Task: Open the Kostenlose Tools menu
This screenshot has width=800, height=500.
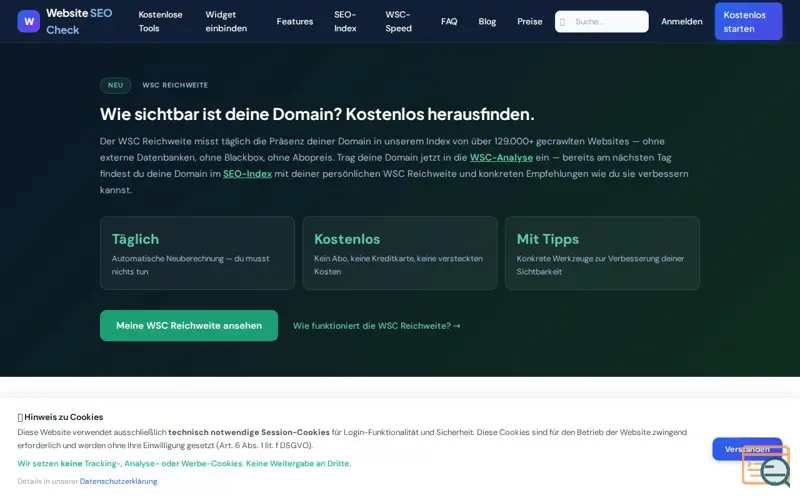Action: [x=160, y=21]
